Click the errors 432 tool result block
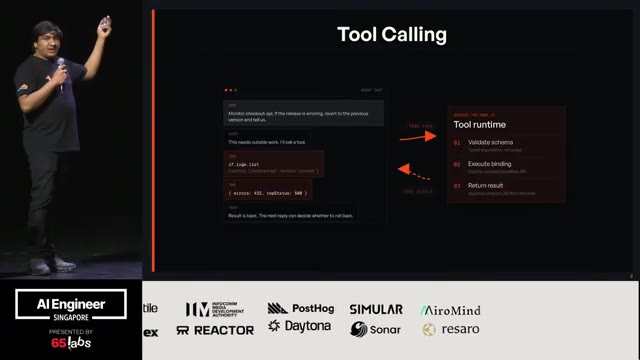 coord(268,190)
